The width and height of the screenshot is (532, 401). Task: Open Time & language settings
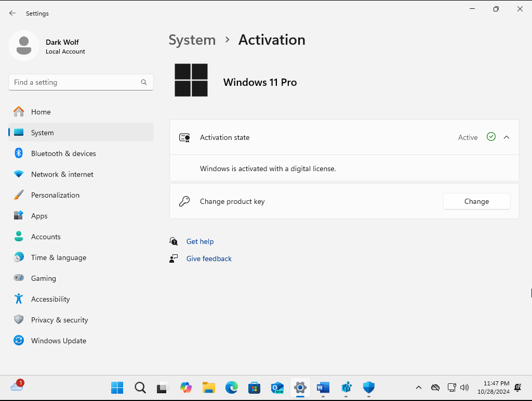81,257
